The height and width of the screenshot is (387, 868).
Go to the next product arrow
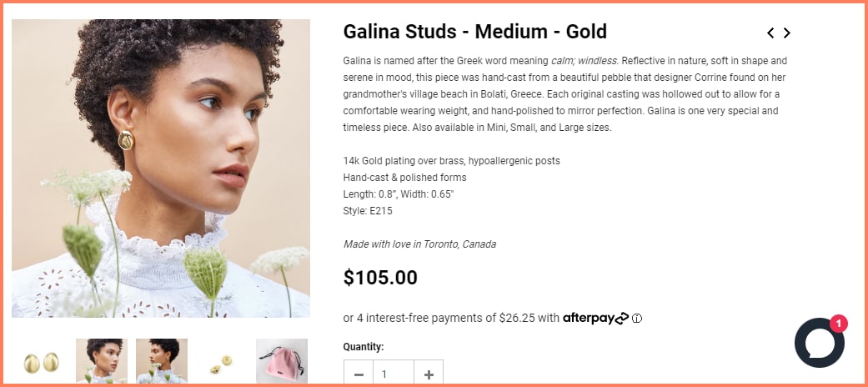tap(786, 33)
